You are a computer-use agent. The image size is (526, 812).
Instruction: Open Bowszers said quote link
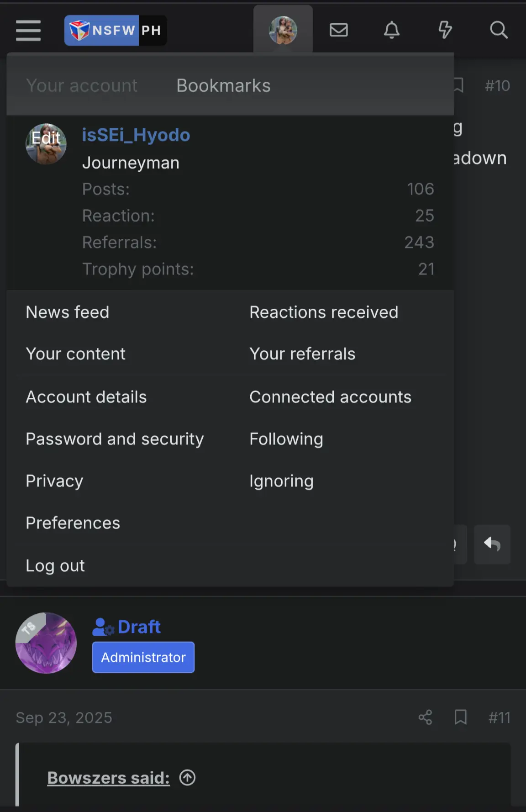[x=109, y=777]
